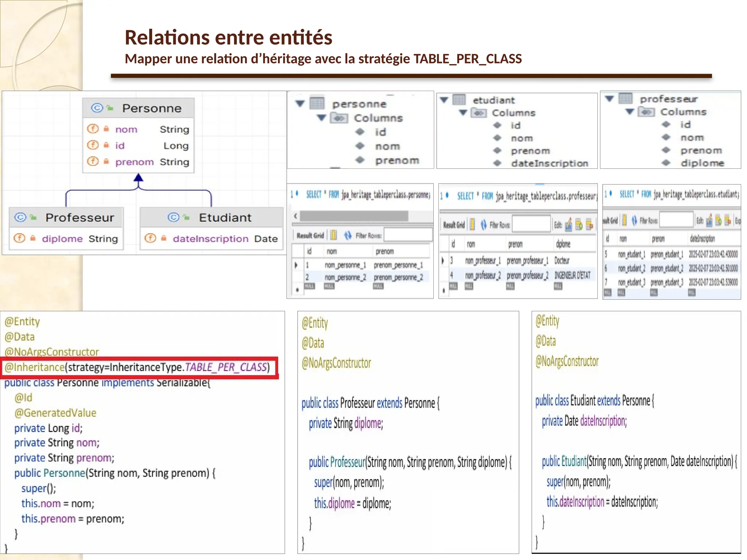
Task: Click the Columns folder icon under professeur
Action: [x=646, y=112]
